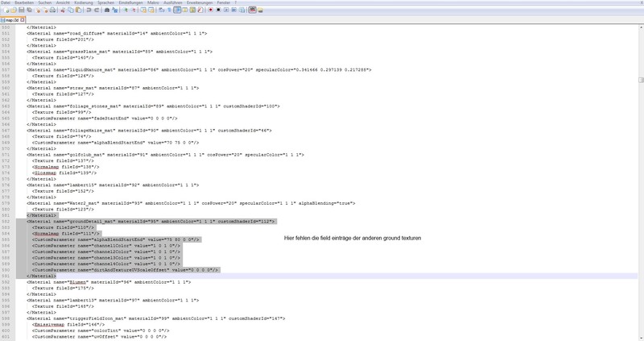Save the recorded macro icon

242,10
